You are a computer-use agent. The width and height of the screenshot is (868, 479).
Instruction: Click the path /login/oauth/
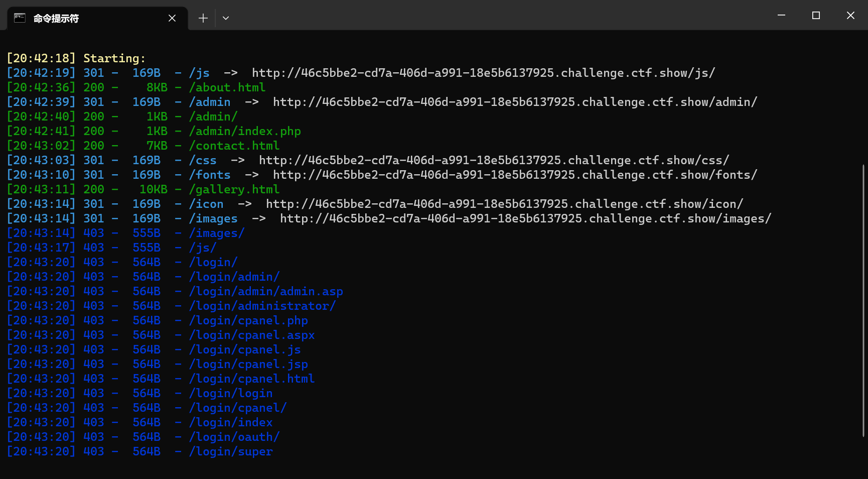point(234,437)
